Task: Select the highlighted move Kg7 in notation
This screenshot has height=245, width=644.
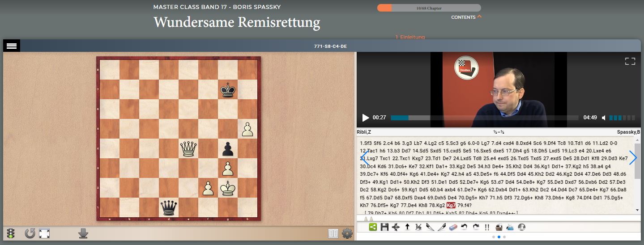Action: click(x=451, y=205)
